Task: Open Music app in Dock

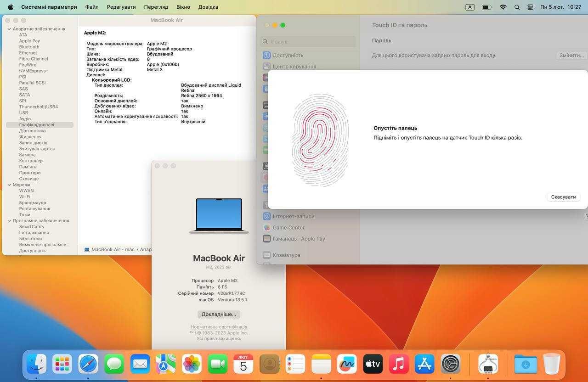Action: tap(399, 364)
